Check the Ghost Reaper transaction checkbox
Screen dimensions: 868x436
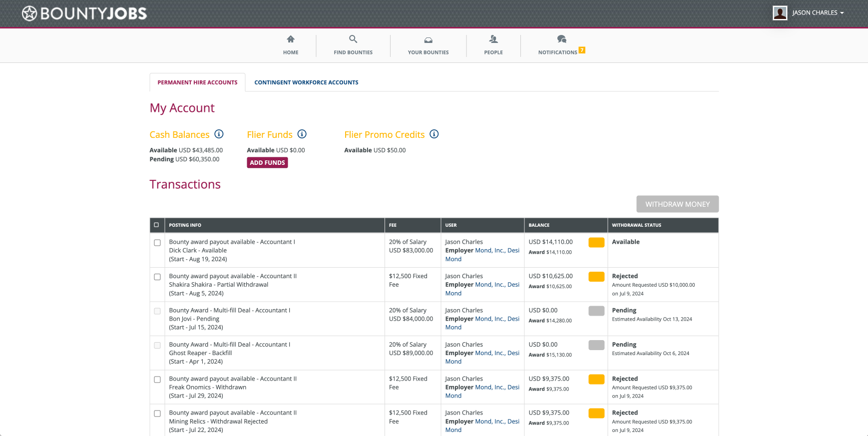(157, 345)
